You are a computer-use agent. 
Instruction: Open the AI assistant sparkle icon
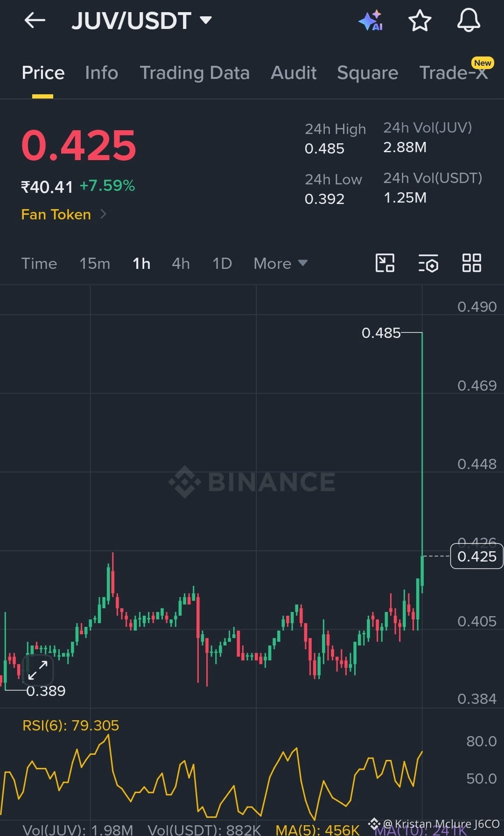[371, 21]
